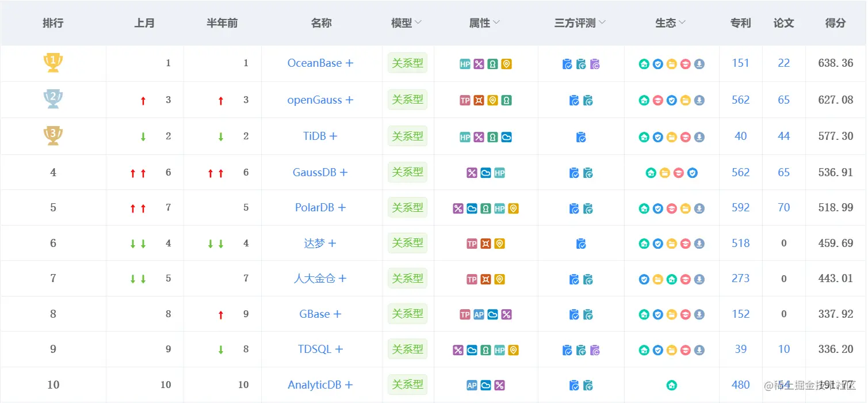Click the green home icon in openGauss row

pyautogui.click(x=644, y=100)
